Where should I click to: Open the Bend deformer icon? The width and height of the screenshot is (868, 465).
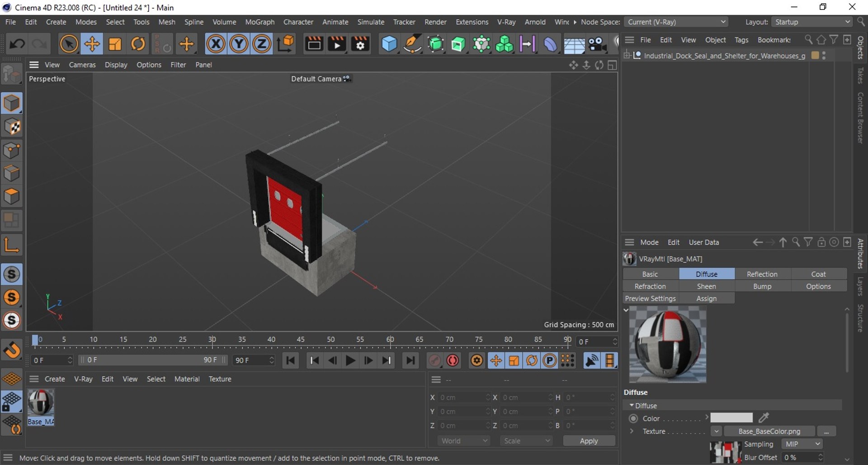point(550,44)
